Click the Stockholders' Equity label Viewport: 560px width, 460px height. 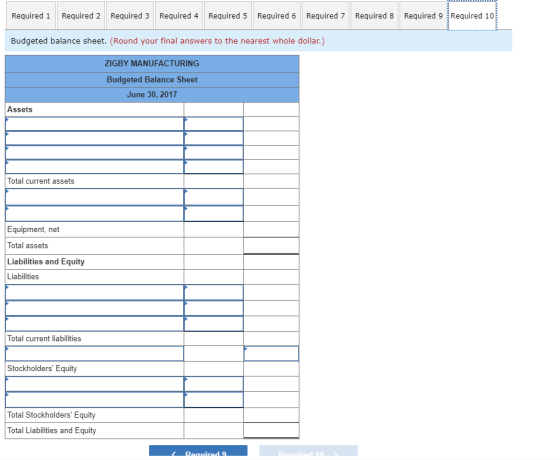tap(42, 369)
